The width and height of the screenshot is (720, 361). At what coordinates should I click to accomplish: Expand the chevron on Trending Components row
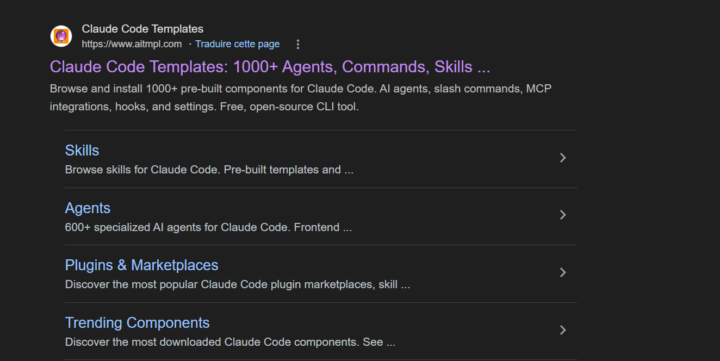click(x=563, y=330)
